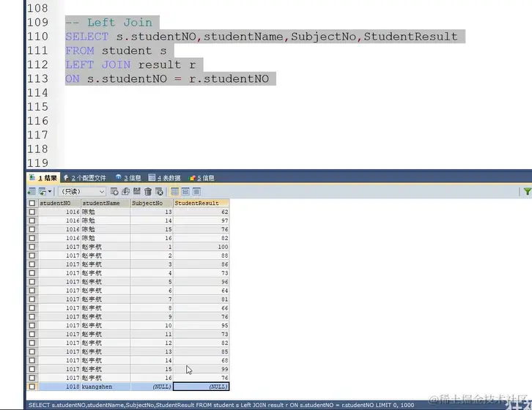Open the (只读) read-only dropdown

pyautogui.click(x=82, y=192)
